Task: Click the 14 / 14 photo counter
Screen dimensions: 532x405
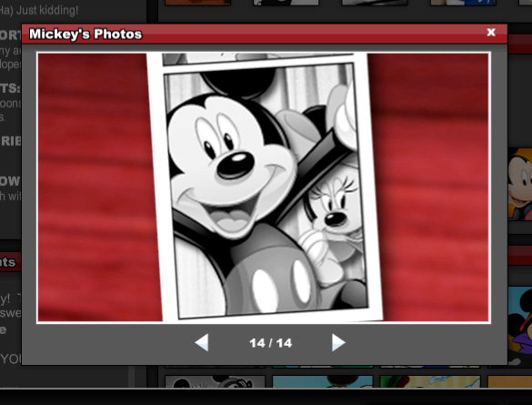Action: 270,343
